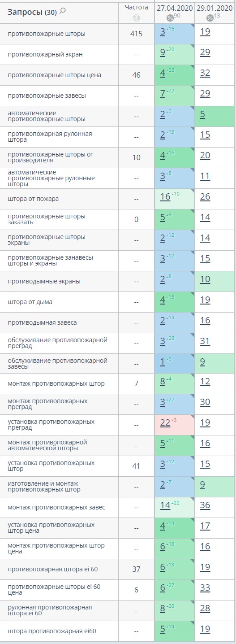Select the query противодымные экраны

click(x=44, y=281)
